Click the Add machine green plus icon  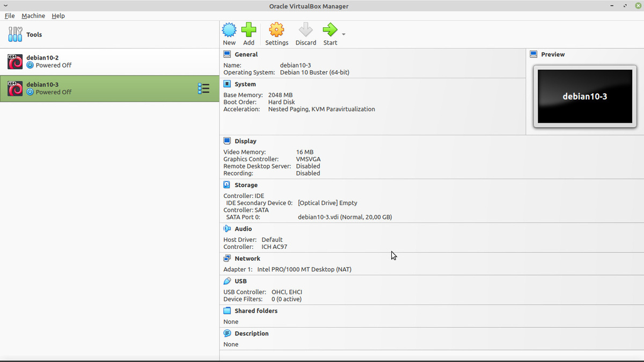click(248, 29)
